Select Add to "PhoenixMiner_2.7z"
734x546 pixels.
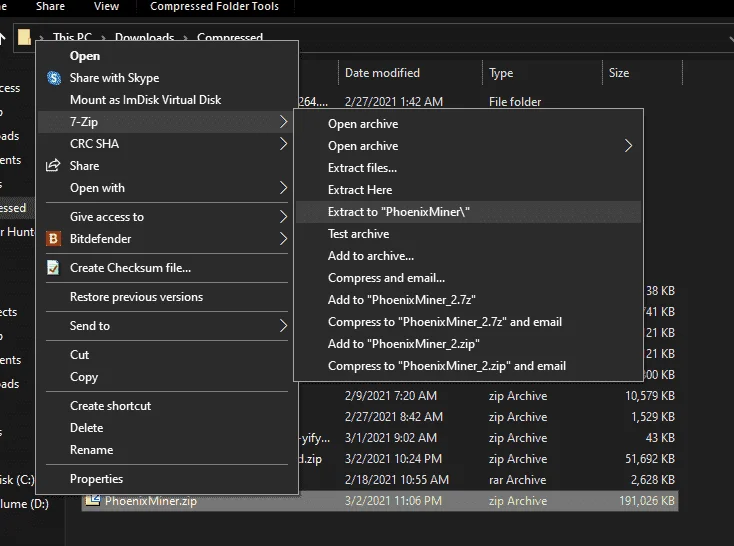tap(469, 300)
